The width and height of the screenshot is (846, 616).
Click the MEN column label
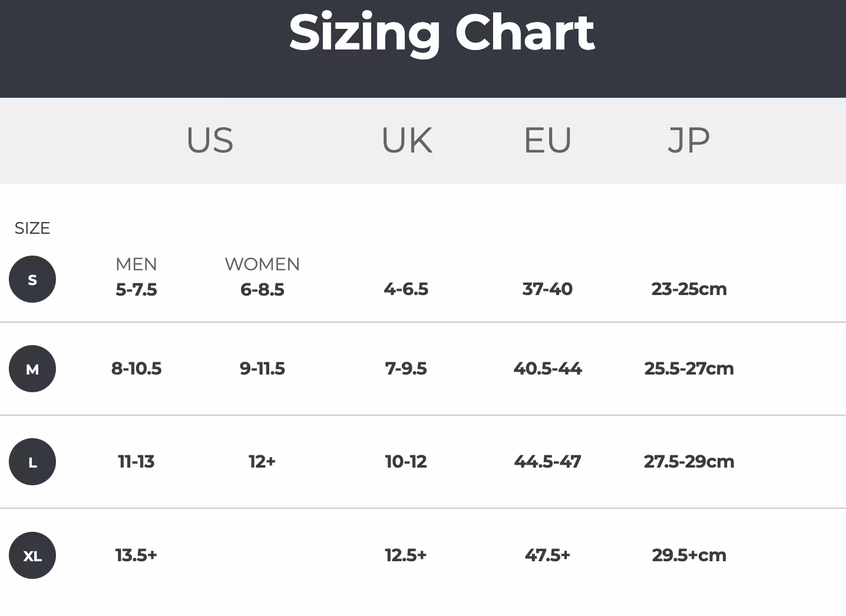pos(136,264)
